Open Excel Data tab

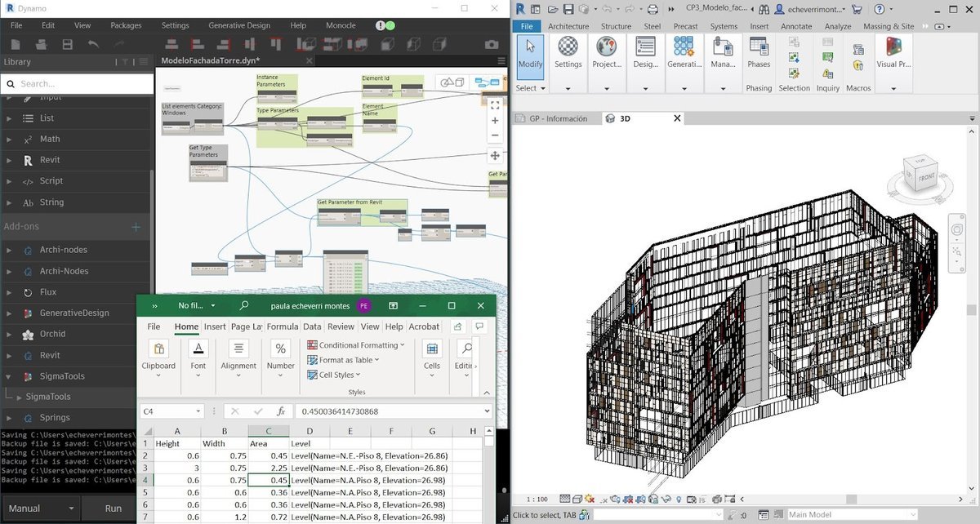point(312,326)
